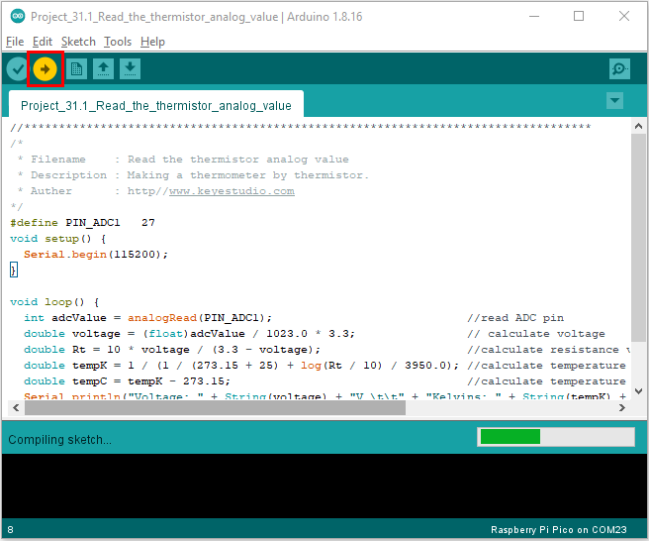Create a new sketch with the New icon

pos(76,69)
